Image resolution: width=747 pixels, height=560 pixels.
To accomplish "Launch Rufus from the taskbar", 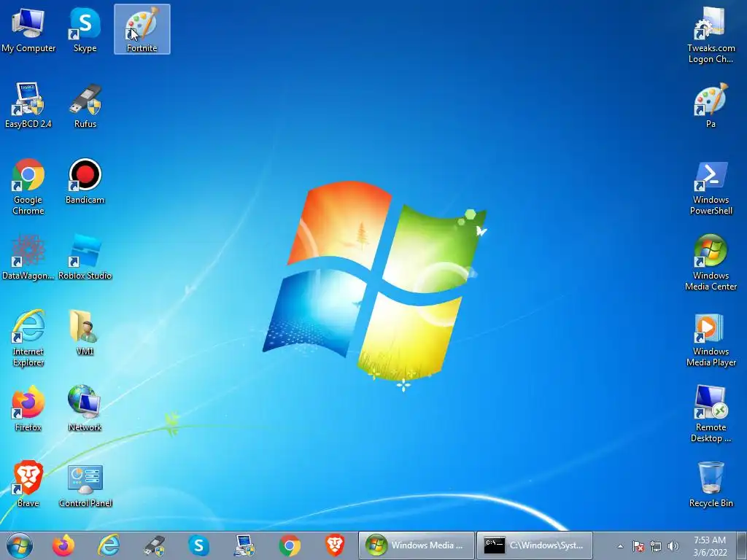I will click(x=154, y=545).
